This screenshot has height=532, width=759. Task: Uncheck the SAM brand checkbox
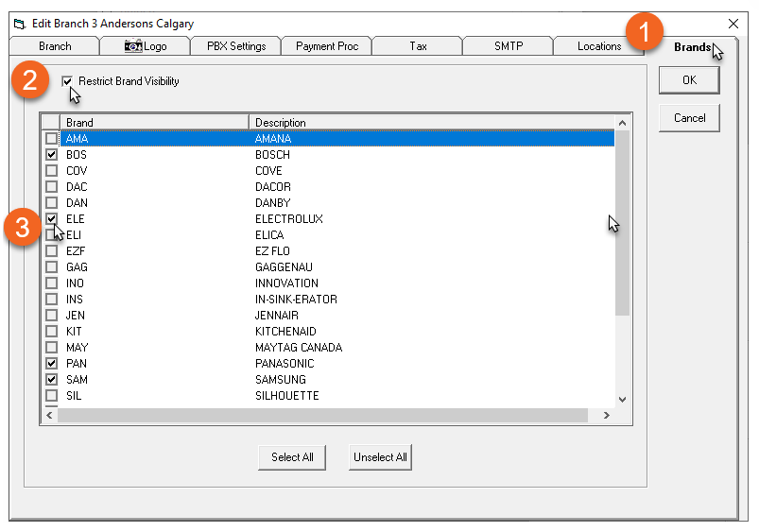[51, 379]
